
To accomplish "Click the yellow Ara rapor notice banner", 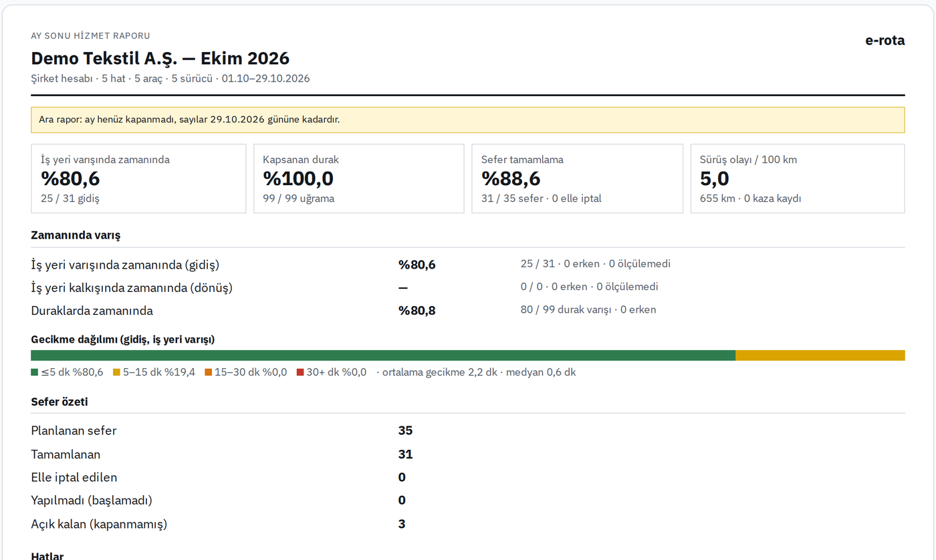I will coord(468,120).
